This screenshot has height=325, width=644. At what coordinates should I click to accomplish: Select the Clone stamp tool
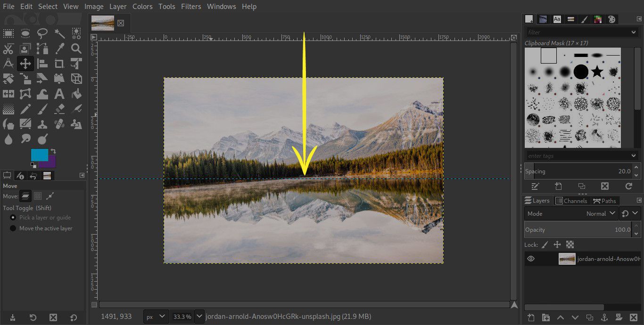click(41, 123)
